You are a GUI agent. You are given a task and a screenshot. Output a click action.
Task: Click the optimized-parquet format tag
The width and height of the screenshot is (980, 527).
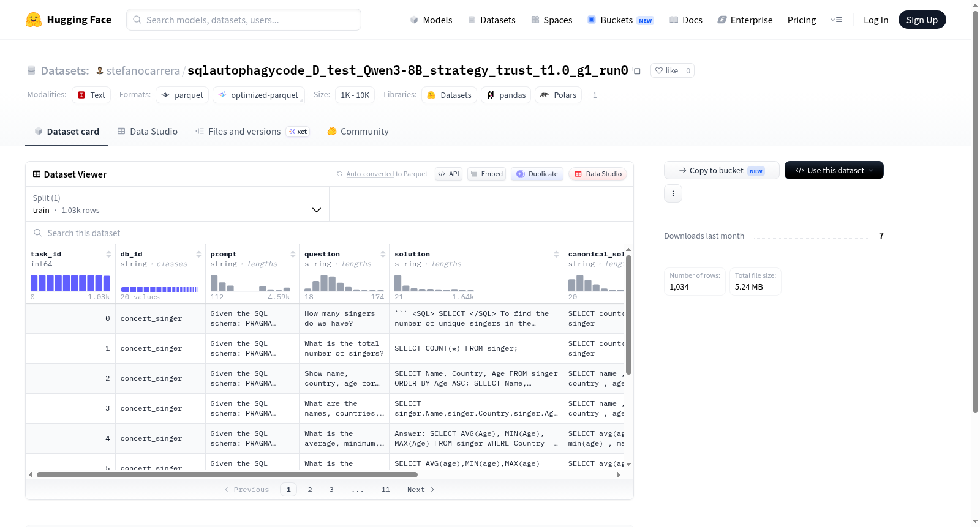pyautogui.click(x=258, y=95)
